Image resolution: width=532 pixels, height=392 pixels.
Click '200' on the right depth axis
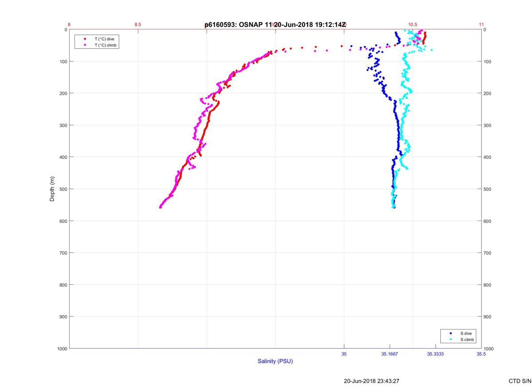488,93
